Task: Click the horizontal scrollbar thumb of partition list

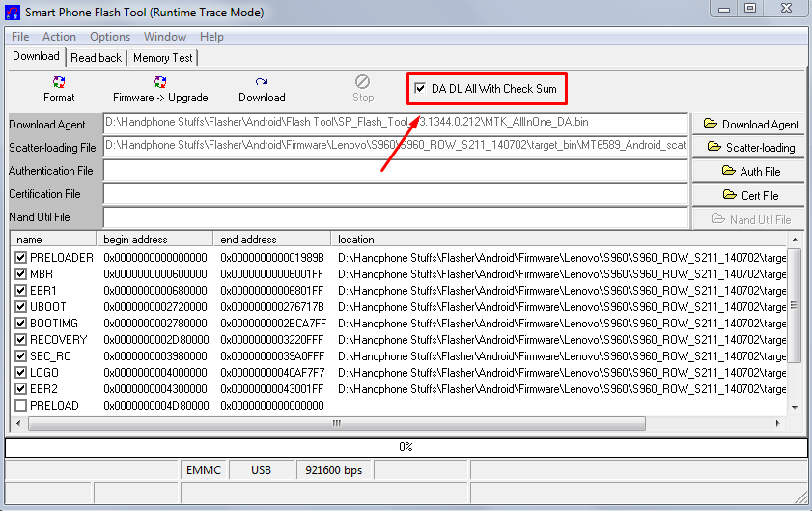Action: point(337,423)
